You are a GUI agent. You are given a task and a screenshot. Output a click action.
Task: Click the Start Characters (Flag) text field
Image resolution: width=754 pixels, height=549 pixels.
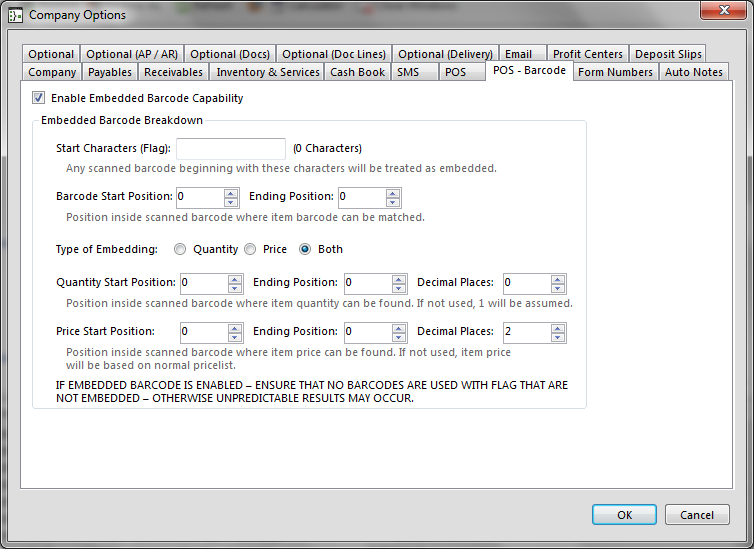pos(231,149)
